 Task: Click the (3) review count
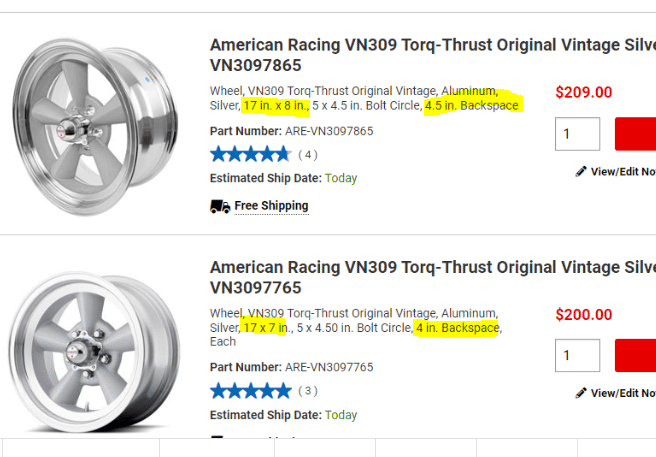[x=308, y=391]
